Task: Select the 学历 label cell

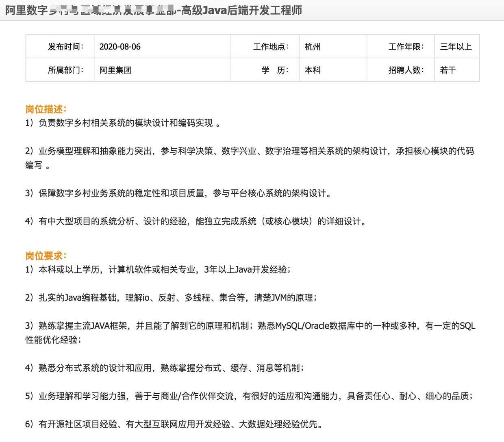Action: click(265, 70)
